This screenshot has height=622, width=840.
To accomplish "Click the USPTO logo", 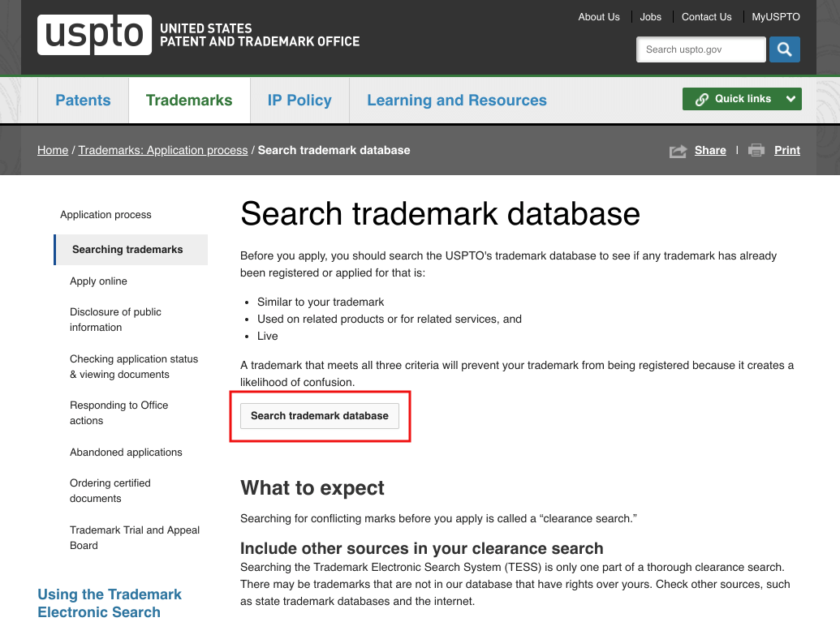I will pos(94,35).
